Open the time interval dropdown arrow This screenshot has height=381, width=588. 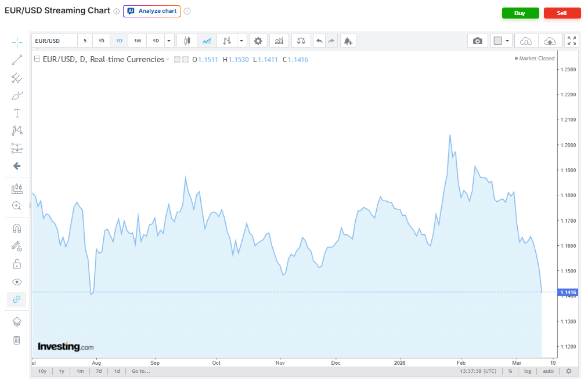(x=169, y=41)
